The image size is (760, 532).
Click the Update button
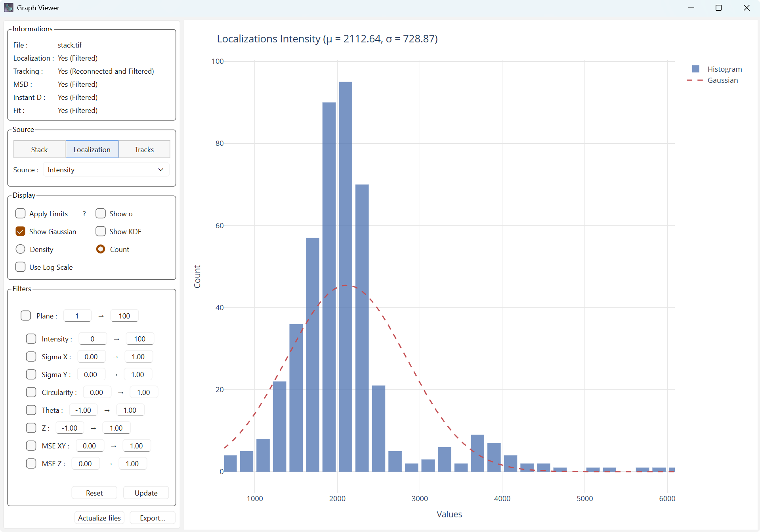point(146,492)
